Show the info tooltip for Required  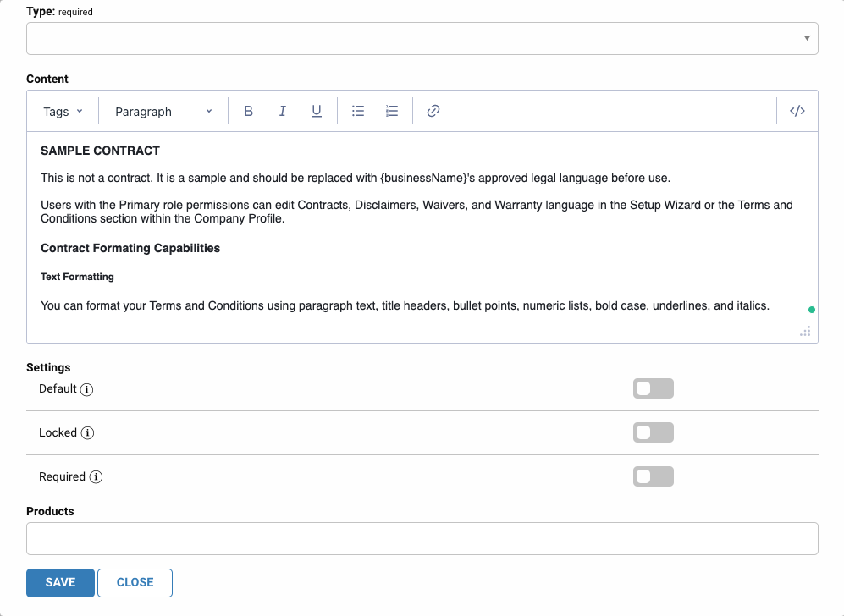tap(96, 477)
